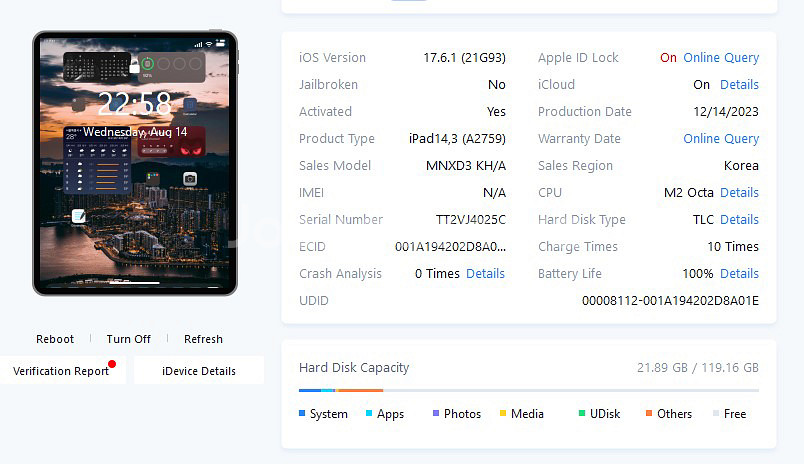Click the System legend blue swatch

(302, 413)
